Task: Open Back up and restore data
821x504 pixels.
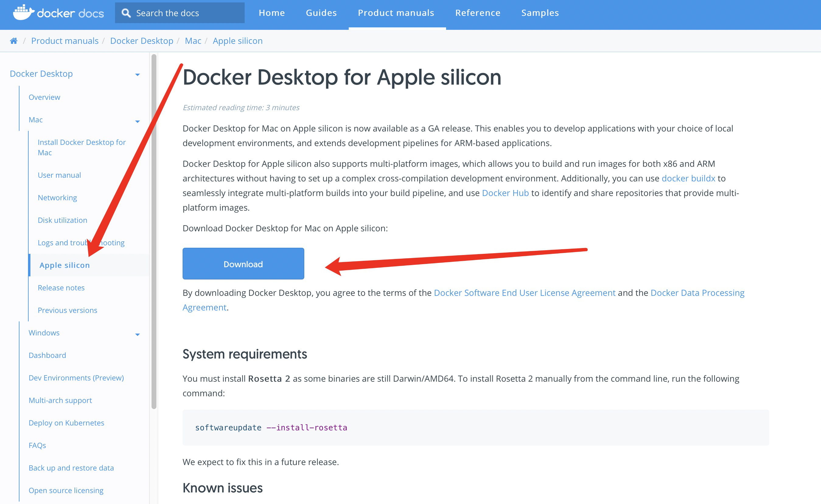Action: click(71, 468)
